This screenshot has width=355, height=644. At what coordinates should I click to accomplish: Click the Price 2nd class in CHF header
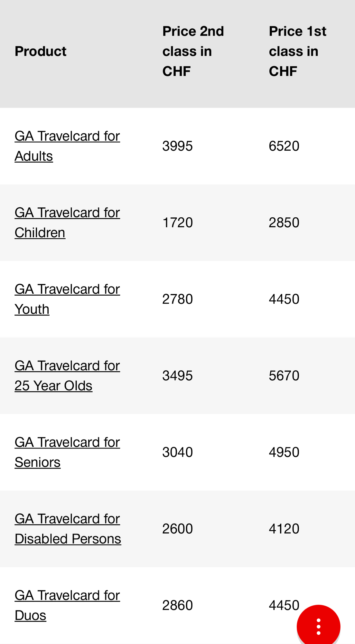(x=193, y=51)
